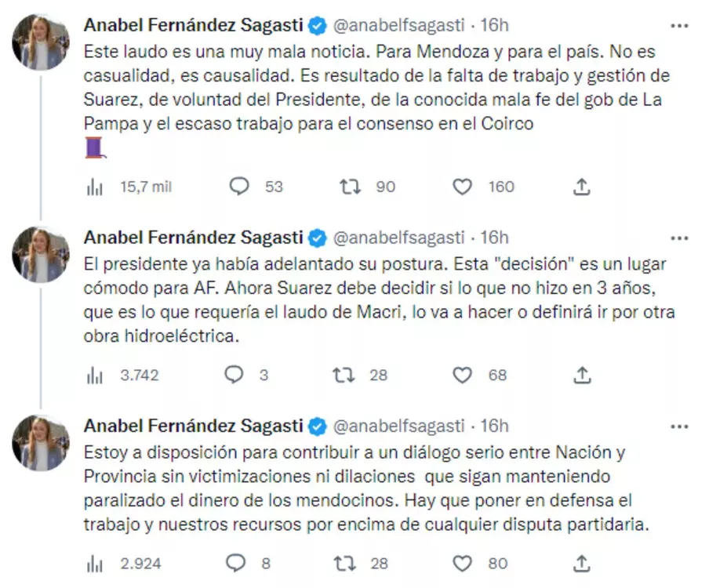Open analytics icon showing 15,7 mil views

(x=95, y=187)
